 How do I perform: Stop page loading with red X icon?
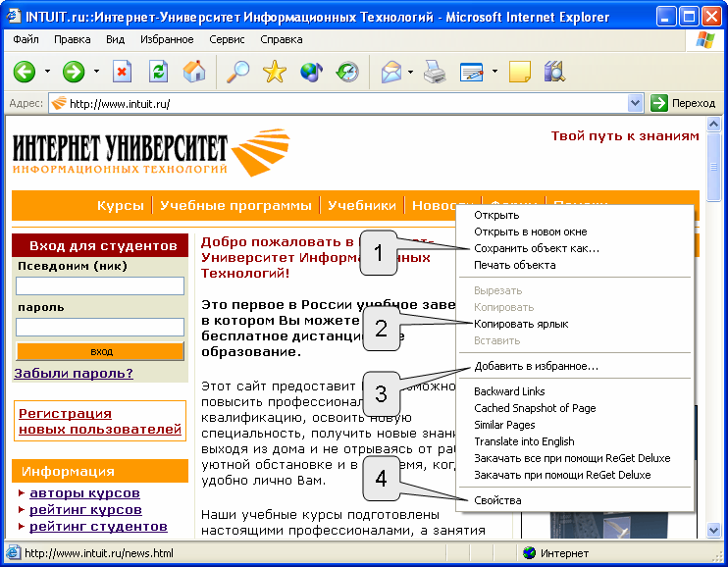122,72
